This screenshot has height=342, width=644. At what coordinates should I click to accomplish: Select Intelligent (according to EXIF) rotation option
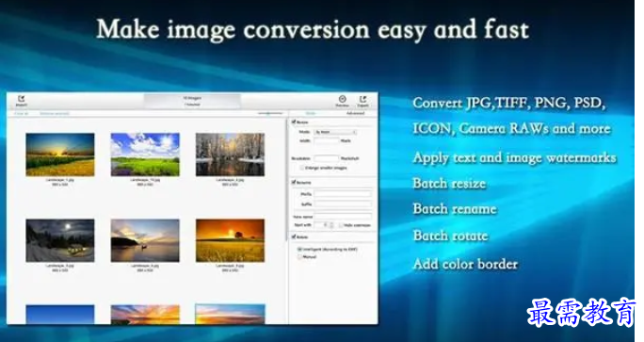tap(299, 249)
